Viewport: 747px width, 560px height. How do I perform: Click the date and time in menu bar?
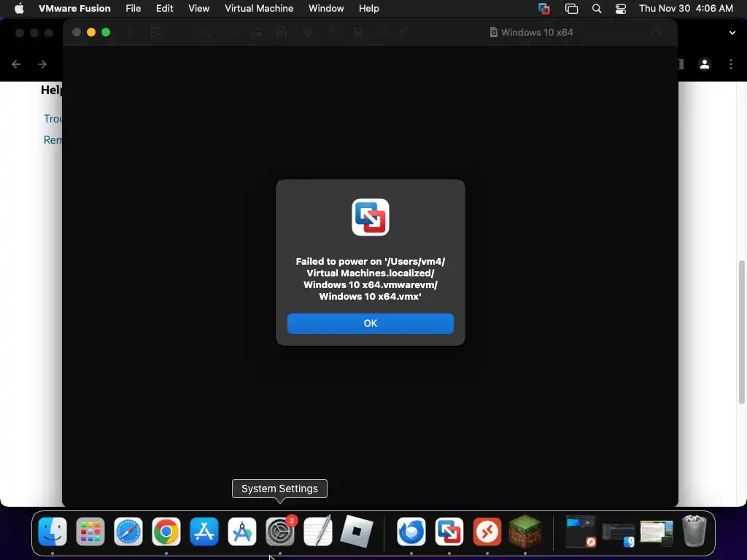[686, 8]
